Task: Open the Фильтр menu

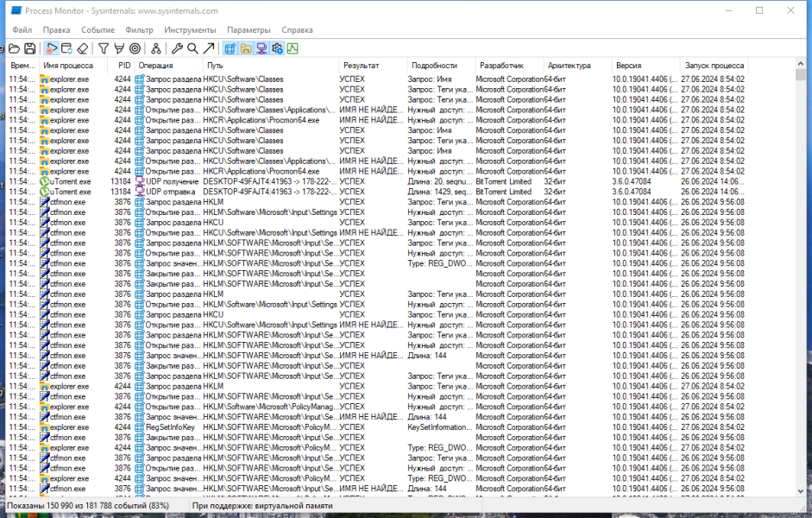Action: coord(139,30)
